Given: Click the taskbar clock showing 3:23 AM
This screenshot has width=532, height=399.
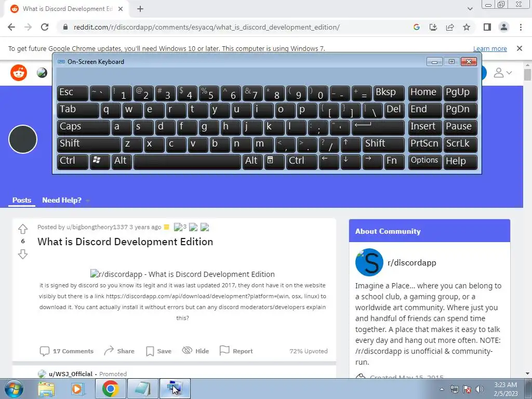Looking at the screenshot, I should [506, 389].
